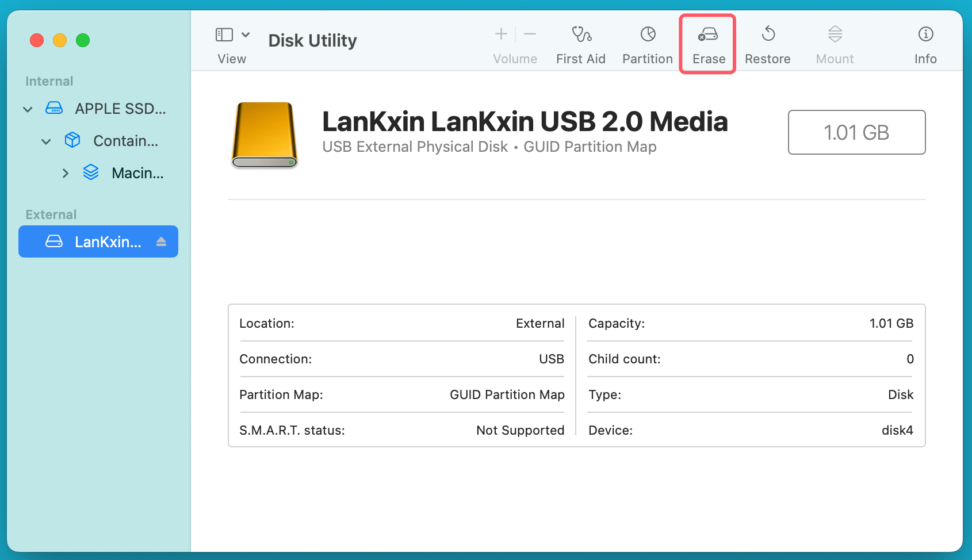
Task: Click the Connection: field label
Action: [x=275, y=359]
